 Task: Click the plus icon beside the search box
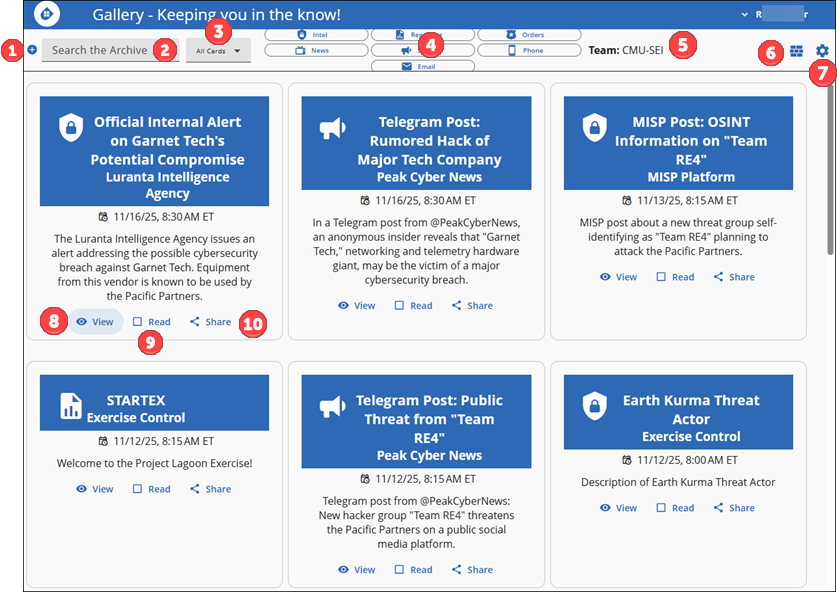tap(33, 50)
